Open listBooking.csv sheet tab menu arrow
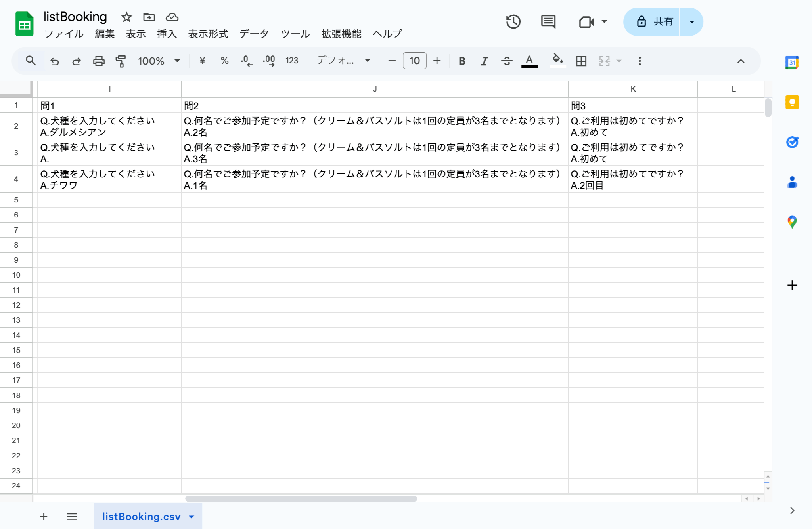812x530 pixels. (x=192, y=517)
